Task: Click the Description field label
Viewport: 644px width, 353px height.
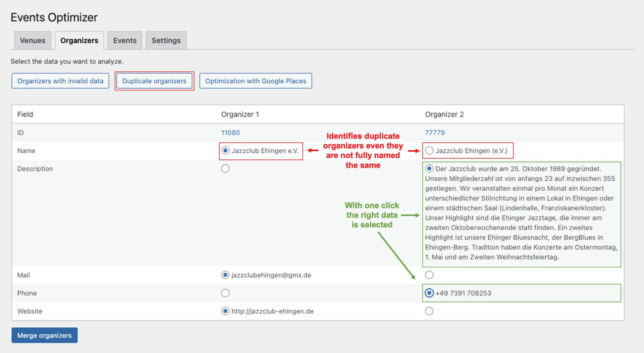Action: (x=35, y=169)
